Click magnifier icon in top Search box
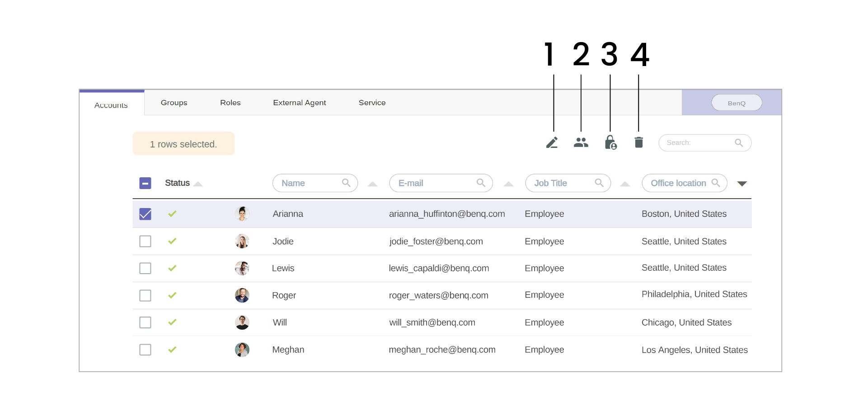Screen dimensions: 868x417 point(739,143)
